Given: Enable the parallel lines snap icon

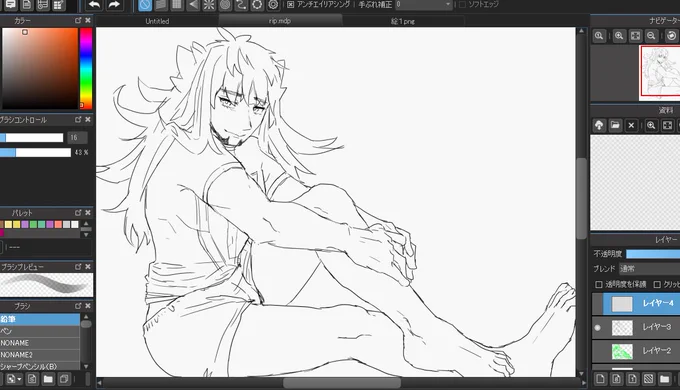Looking at the screenshot, I should pyautogui.click(x=161, y=5).
